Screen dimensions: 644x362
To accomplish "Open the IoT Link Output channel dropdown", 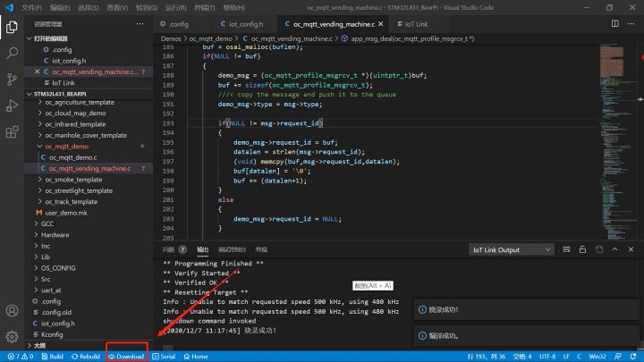I will click(512, 249).
